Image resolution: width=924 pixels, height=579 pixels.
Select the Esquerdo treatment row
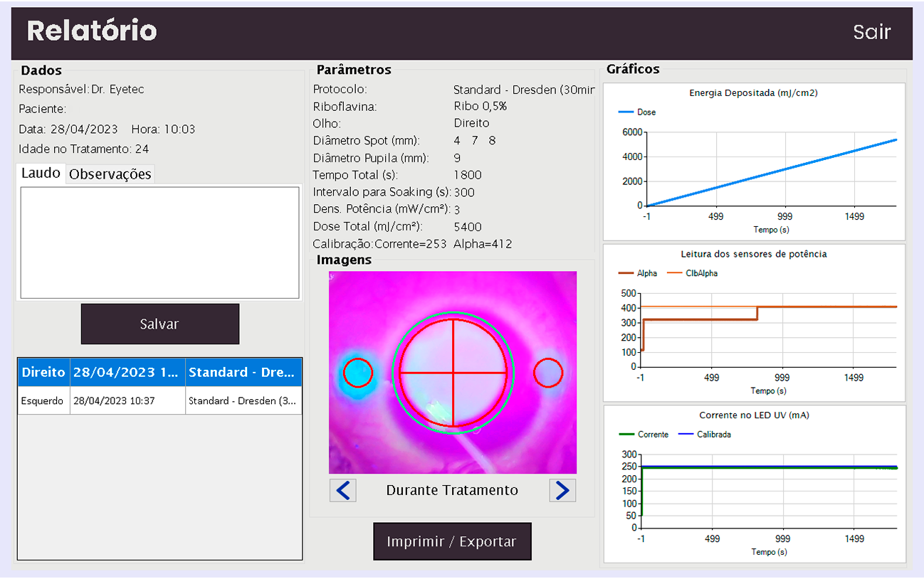click(160, 400)
